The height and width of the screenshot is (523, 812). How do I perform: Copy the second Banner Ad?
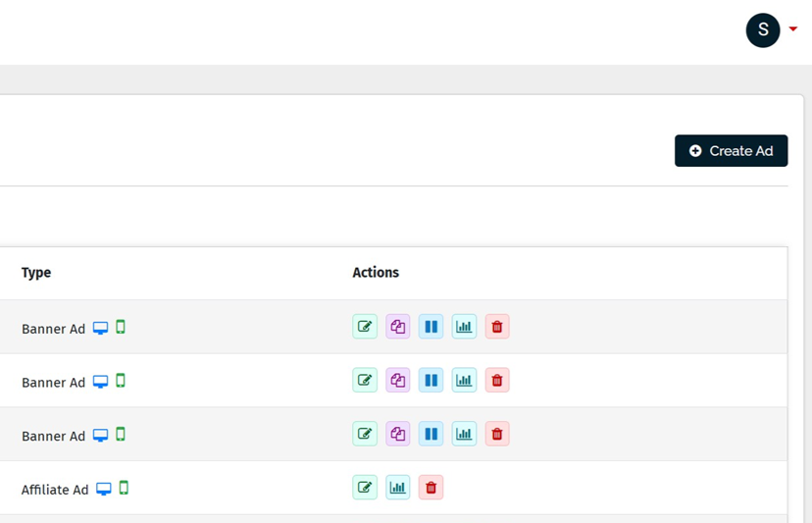coord(398,381)
